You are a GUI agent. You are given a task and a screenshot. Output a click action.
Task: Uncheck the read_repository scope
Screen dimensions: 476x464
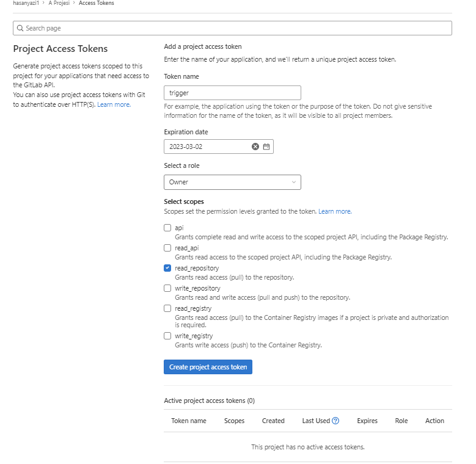pos(167,268)
